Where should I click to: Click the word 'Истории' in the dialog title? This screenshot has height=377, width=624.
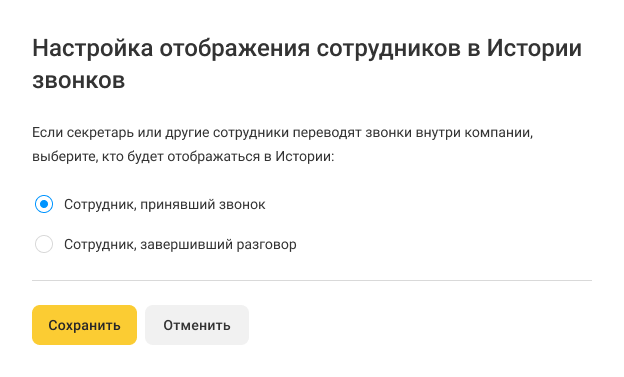534,49
